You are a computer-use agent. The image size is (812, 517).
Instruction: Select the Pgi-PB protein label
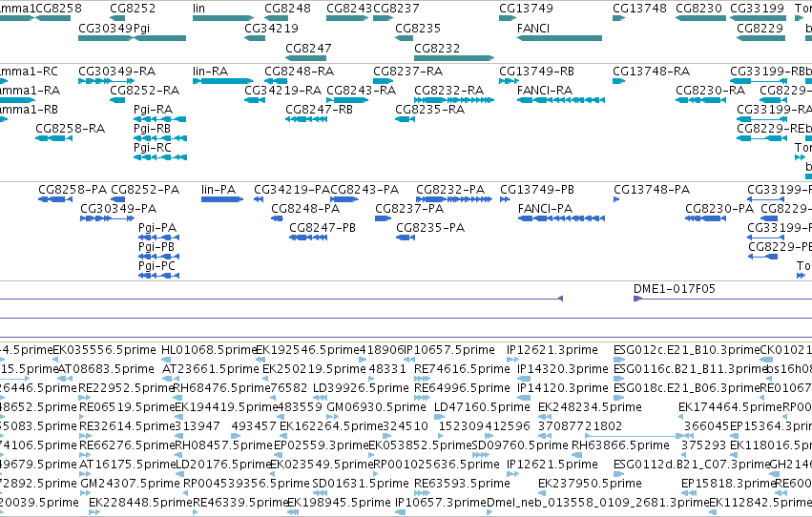[156, 247]
